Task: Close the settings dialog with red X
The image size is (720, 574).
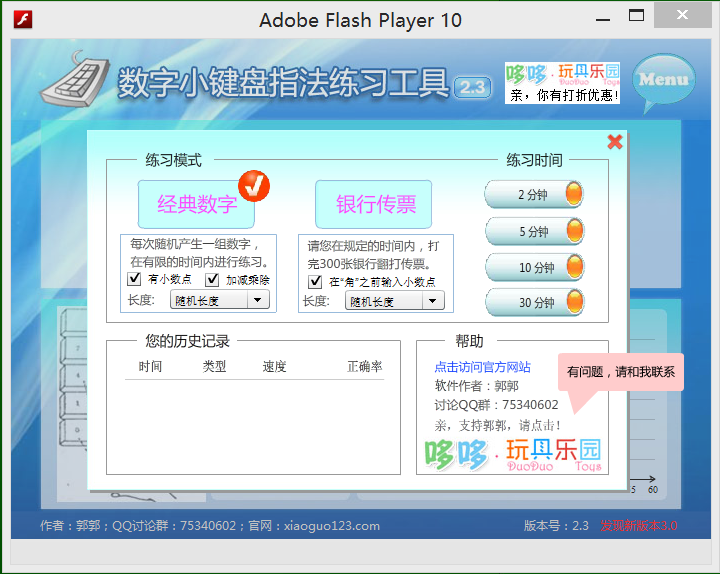Action: tap(615, 142)
